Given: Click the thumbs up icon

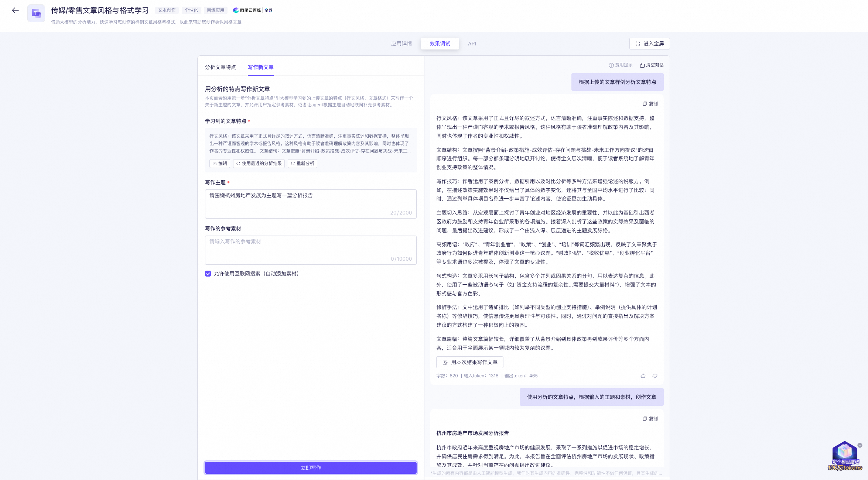Looking at the screenshot, I should [643, 376].
